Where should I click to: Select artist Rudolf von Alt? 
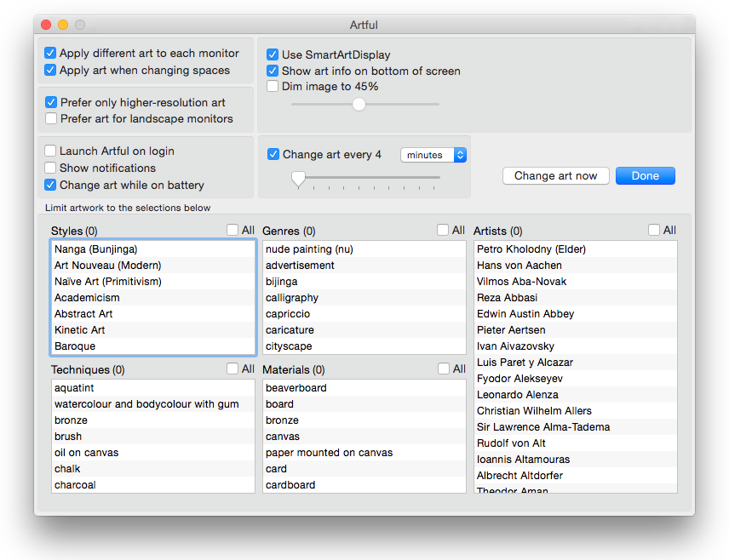pos(576,443)
